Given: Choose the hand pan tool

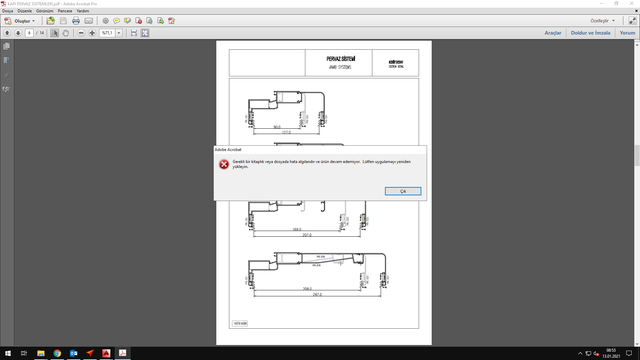Looking at the screenshot, I should click(65, 33).
